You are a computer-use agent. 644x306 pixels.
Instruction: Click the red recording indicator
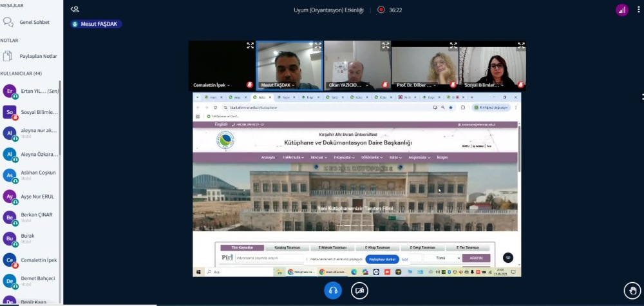point(381,10)
